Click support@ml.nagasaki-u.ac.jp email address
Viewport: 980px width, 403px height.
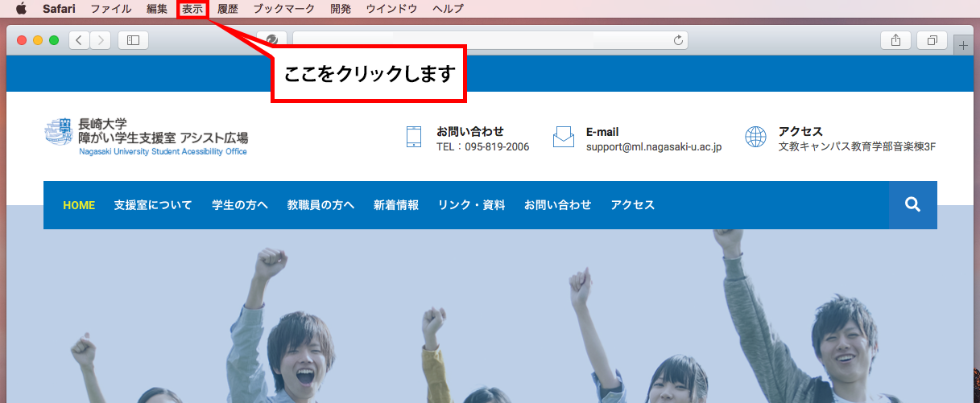pyautogui.click(x=654, y=147)
